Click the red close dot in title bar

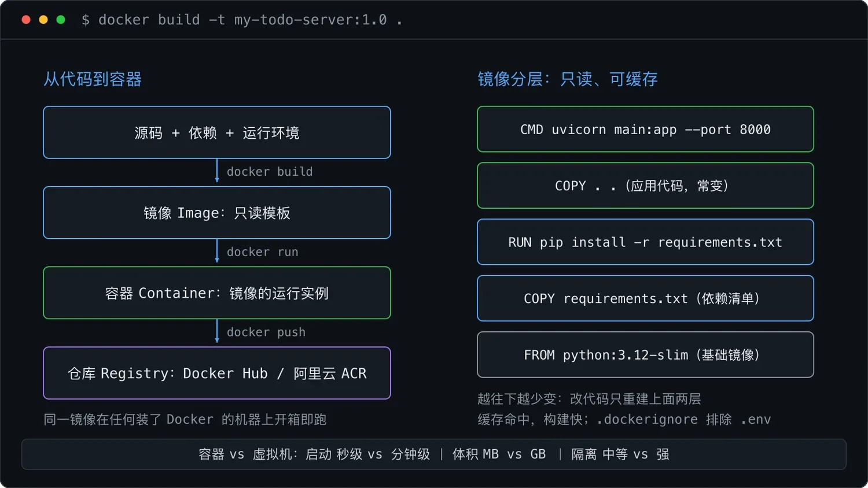coord(26,20)
